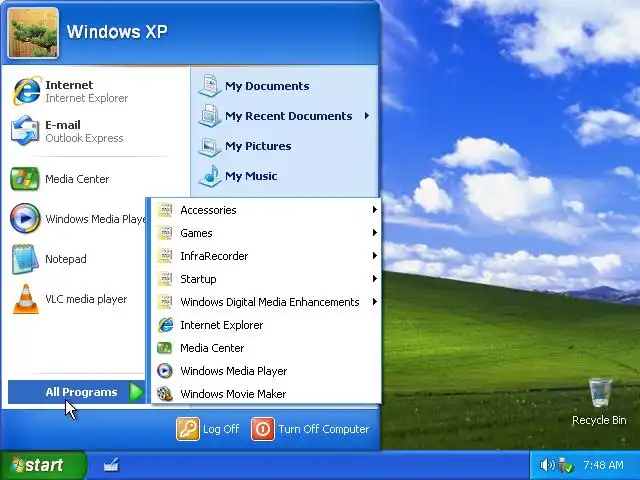This screenshot has height=480, width=640.
Task: Click the quick launch icon beside Start
Action: pos(111,464)
